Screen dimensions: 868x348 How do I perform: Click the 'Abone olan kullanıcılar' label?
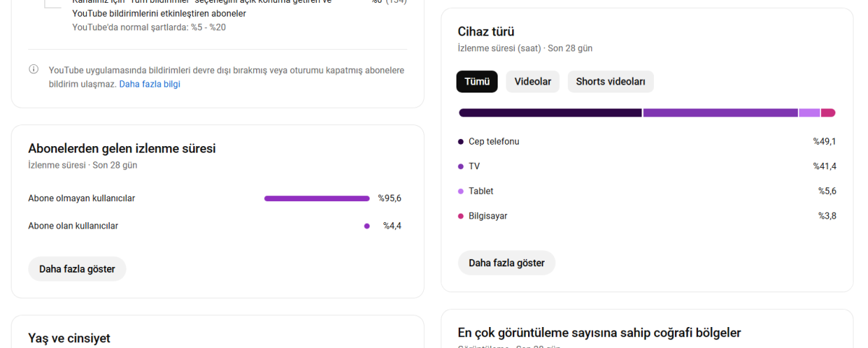[x=73, y=226]
